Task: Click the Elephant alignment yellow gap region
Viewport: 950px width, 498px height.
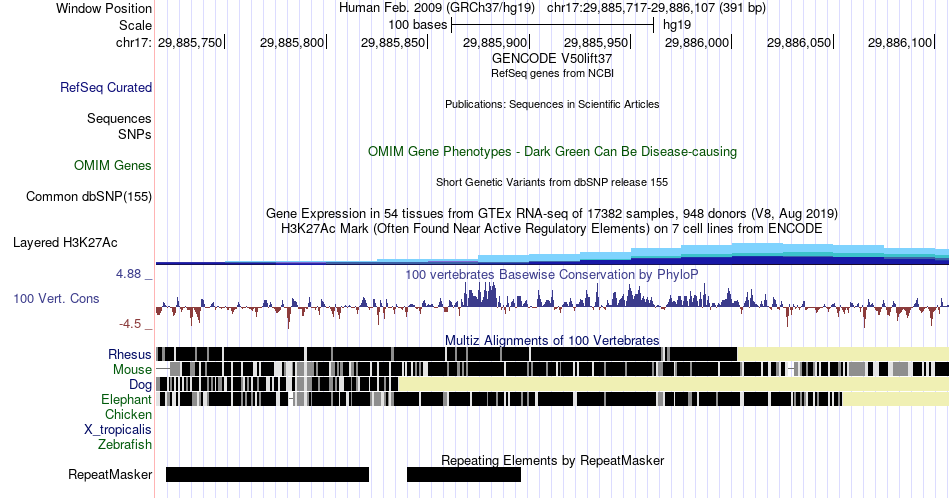Action: click(x=896, y=399)
